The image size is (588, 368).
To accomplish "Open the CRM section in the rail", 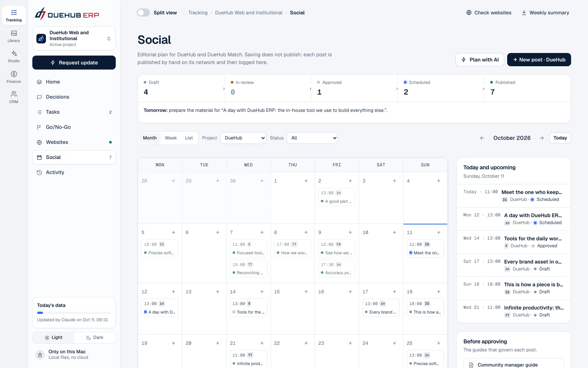I will pos(14,97).
